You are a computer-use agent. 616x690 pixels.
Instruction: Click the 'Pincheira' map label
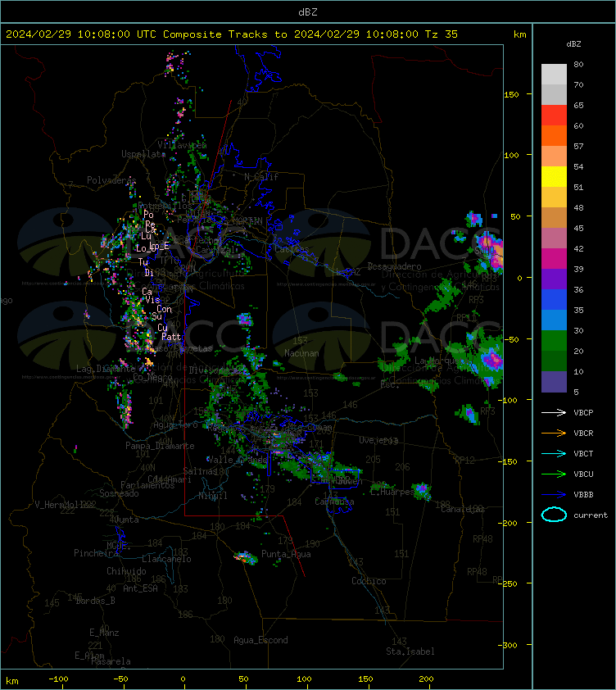pos(96,552)
